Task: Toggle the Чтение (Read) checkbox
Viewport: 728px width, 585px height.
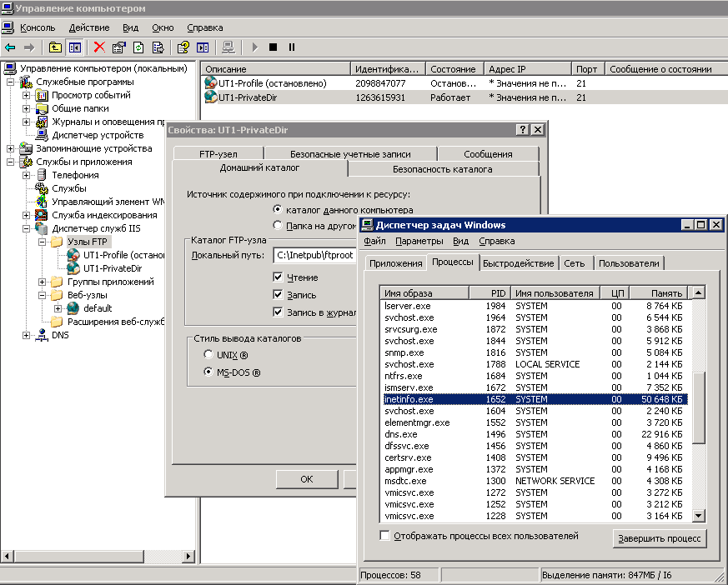Action: (279, 277)
